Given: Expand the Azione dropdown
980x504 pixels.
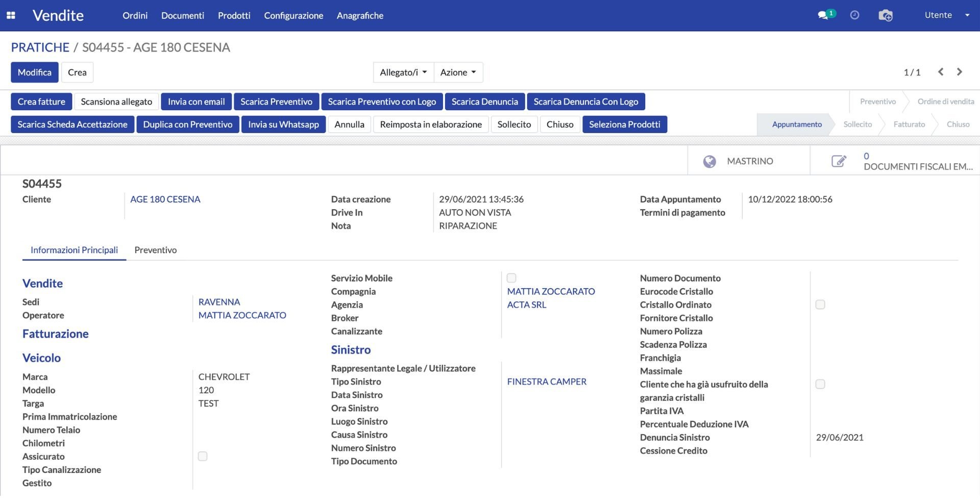Looking at the screenshot, I should tap(458, 72).
